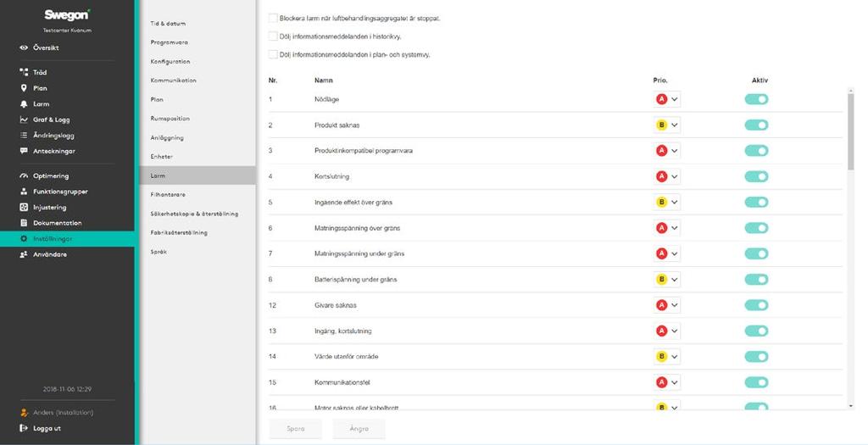Click scrollbar down arrow of alarm list
This screenshot has width=868, height=445.
(850, 406)
